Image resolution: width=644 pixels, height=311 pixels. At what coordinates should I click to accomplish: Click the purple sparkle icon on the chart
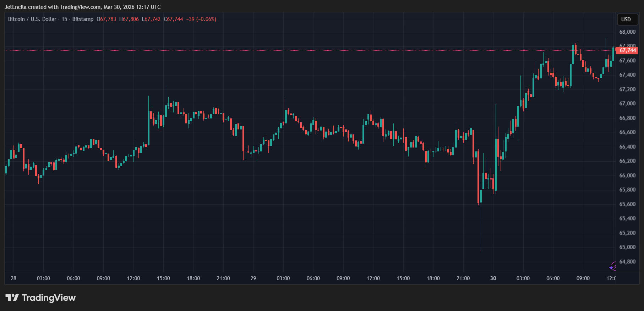[x=612, y=267]
